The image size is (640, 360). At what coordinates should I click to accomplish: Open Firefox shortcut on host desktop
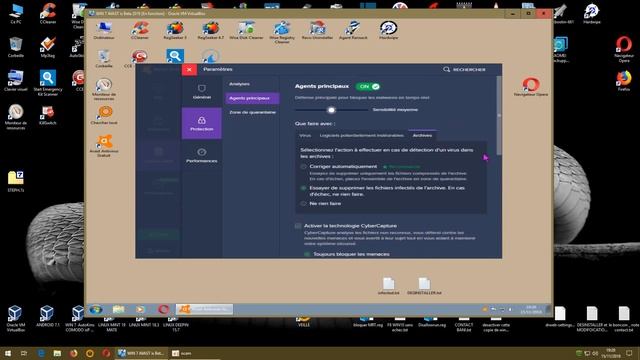coord(624,81)
